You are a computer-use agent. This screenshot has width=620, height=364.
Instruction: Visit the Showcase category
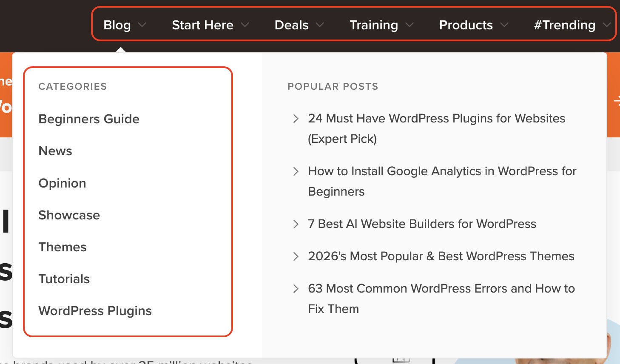click(69, 215)
